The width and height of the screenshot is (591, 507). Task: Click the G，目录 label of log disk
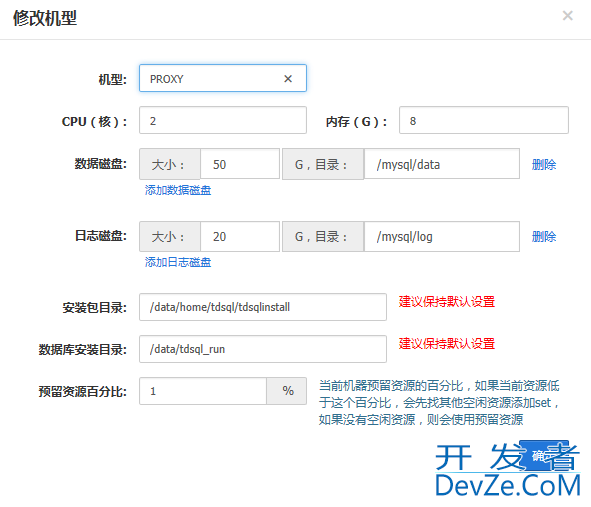tap(323, 236)
